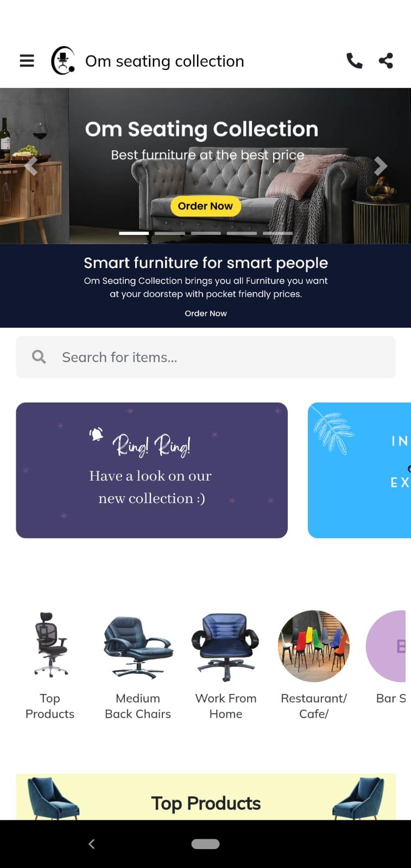Select the third carousel slide indicator
411x868 pixels.
[206, 233]
